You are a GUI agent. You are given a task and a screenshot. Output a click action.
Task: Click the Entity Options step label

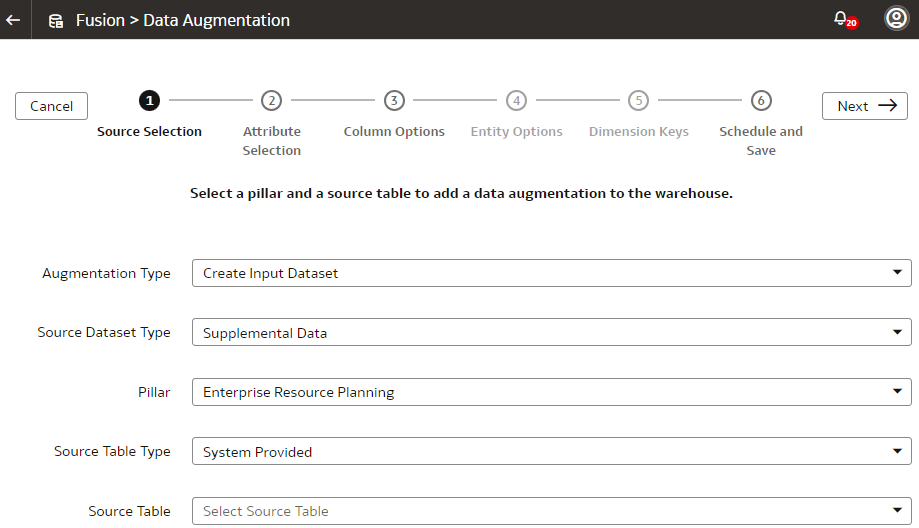[516, 132]
